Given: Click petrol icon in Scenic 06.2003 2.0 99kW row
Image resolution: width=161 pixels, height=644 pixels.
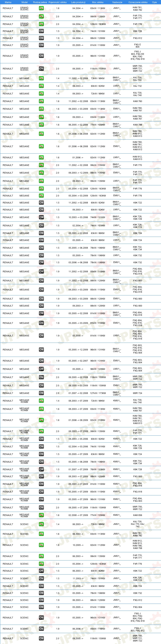Looking at the screenshot, I should pos(41,556).
